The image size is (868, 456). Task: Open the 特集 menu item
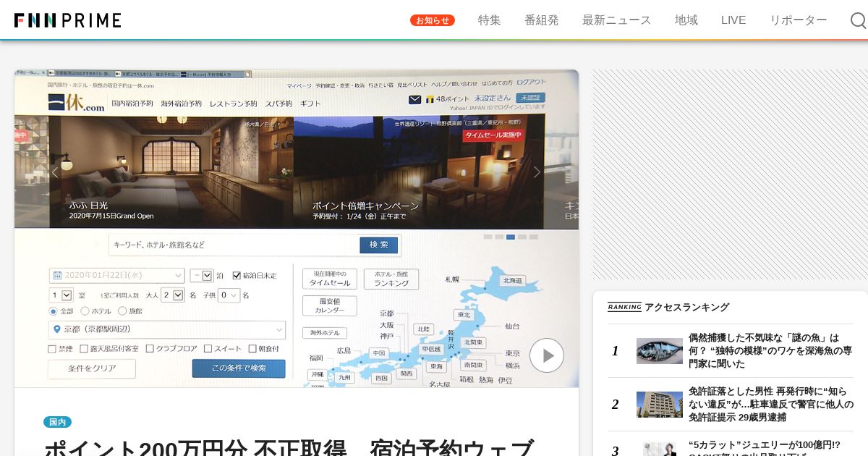(x=490, y=20)
